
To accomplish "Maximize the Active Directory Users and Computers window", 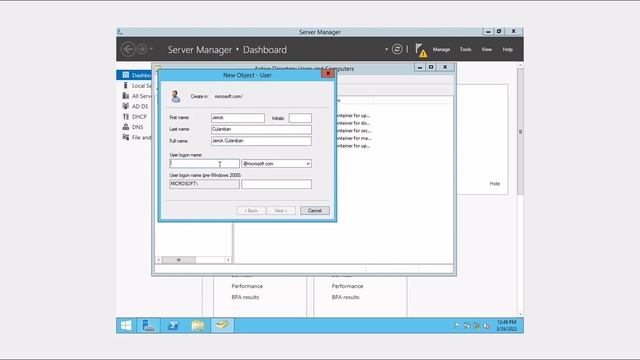I will (x=431, y=67).
